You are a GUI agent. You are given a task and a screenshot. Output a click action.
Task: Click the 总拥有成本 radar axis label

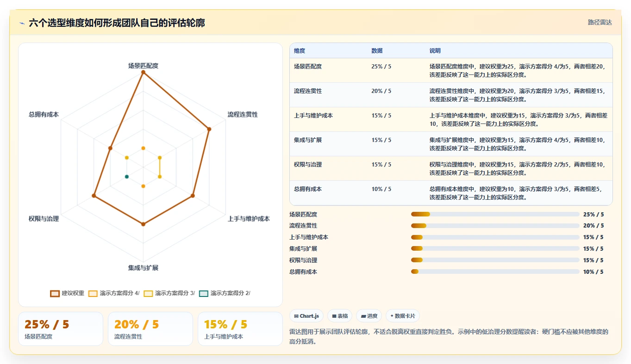pyautogui.click(x=44, y=114)
